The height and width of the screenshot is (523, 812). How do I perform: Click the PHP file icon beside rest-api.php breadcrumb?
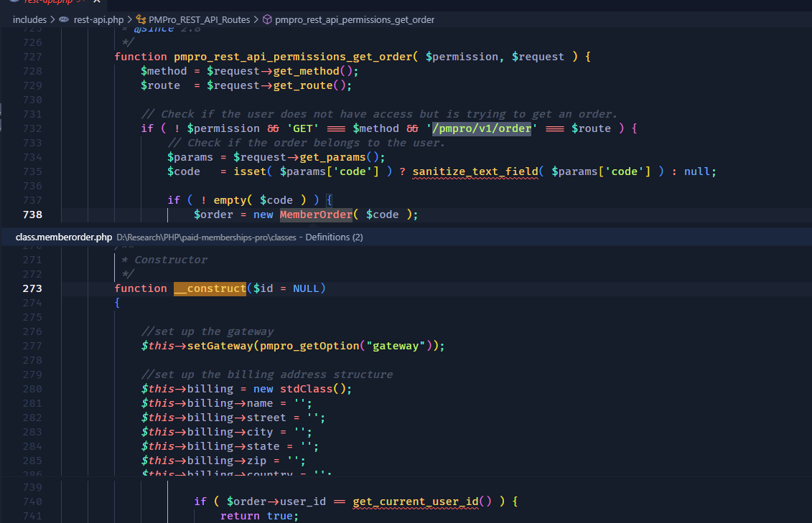tap(64, 19)
